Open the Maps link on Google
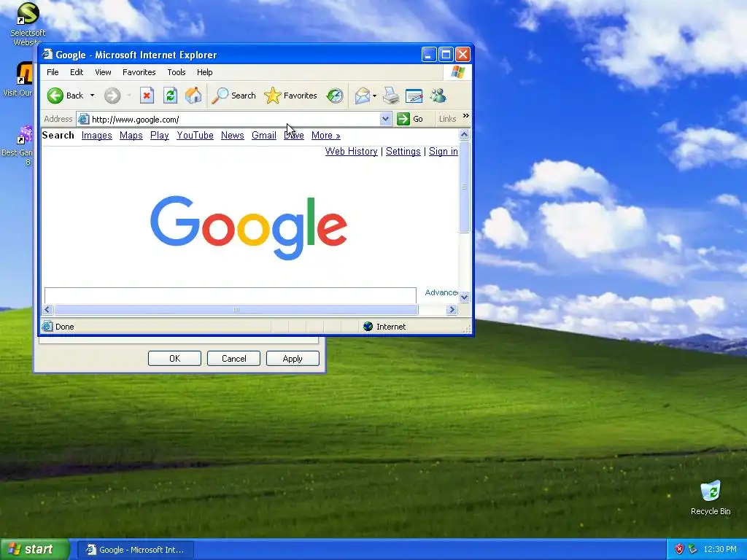This screenshot has height=560, width=747. coord(131,136)
